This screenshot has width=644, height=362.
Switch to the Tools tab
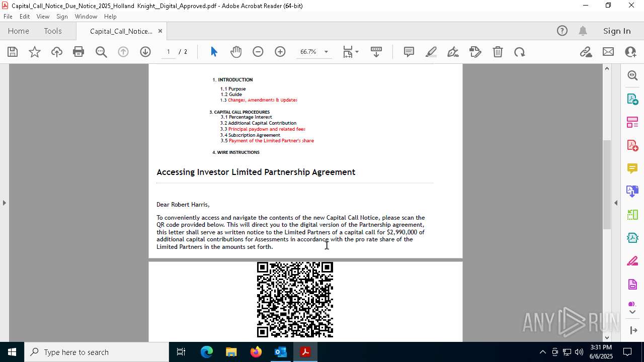pyautogui.click(x=53, y=31)
